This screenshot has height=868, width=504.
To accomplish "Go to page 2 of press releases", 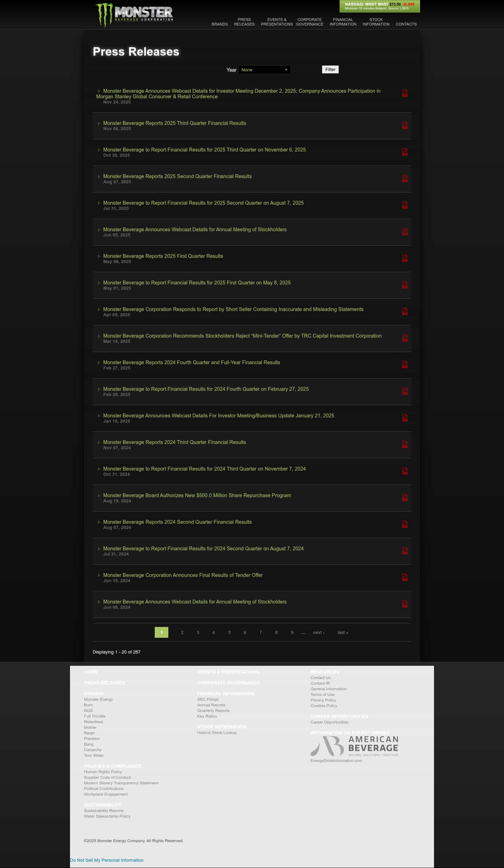I will tap(182, 632).
